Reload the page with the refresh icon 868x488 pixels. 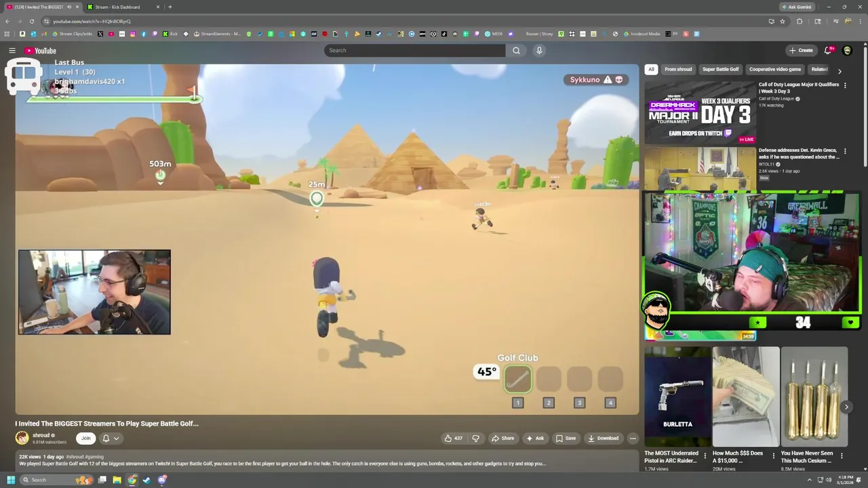tap(31, 21)
